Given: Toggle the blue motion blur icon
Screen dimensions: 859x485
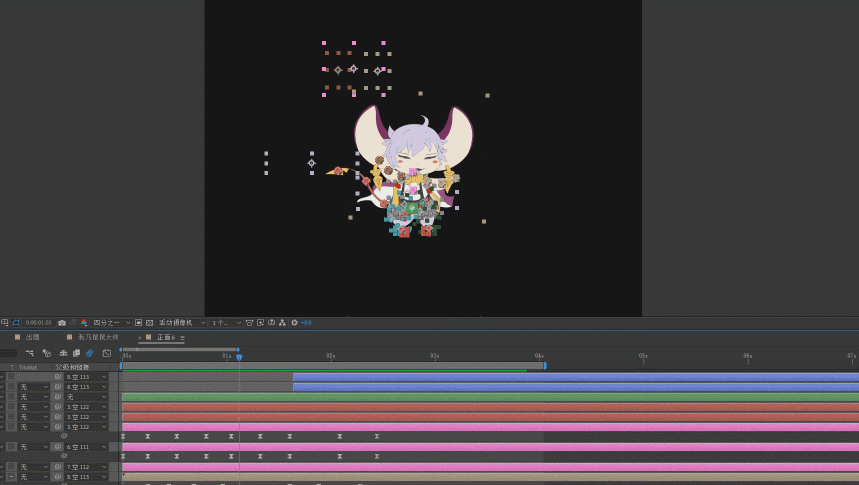Looking at the screenshot, I should (90, 353).
